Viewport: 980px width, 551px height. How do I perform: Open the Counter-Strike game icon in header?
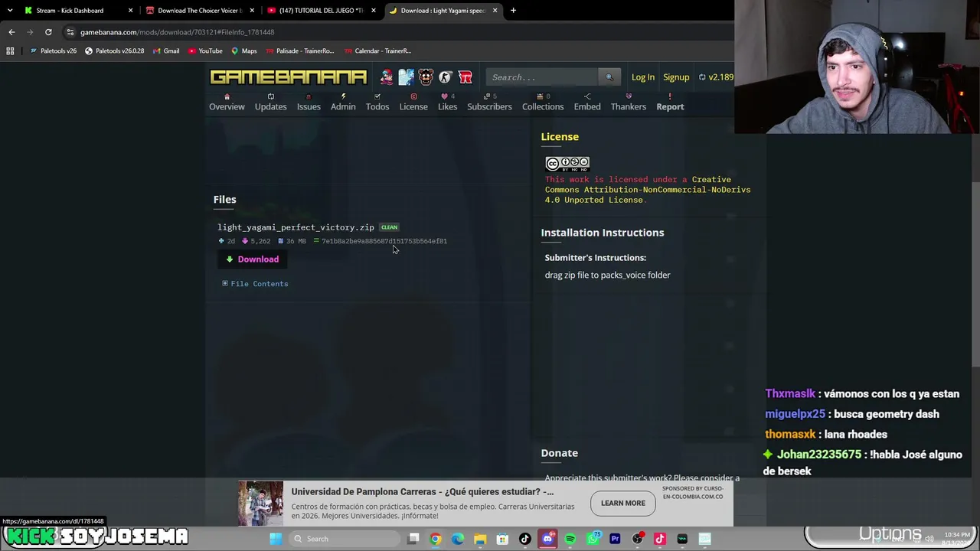click(x=446, y=77)
